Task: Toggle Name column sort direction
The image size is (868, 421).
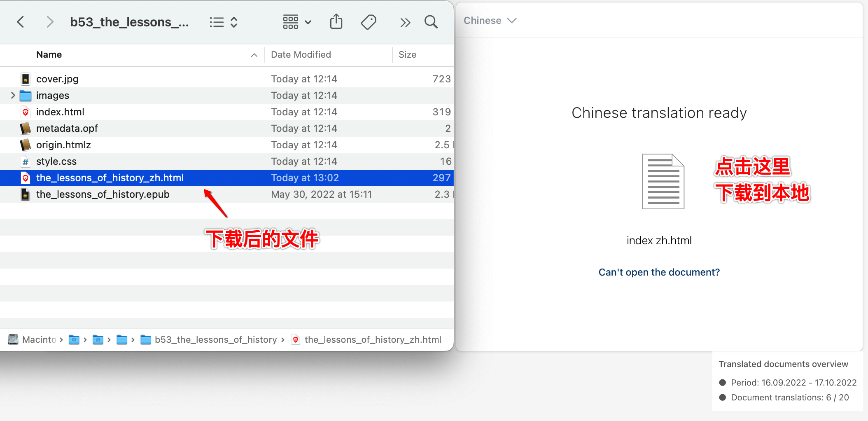Action: point(254,54)
